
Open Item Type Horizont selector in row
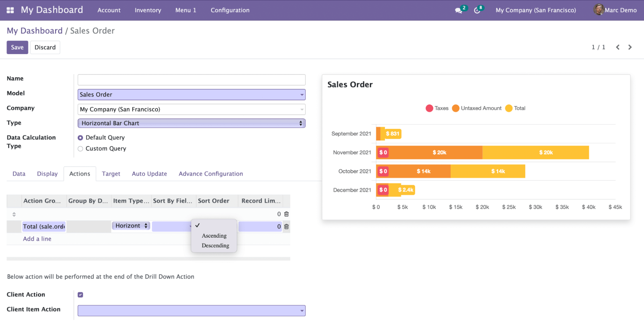[x=131, y=226]
